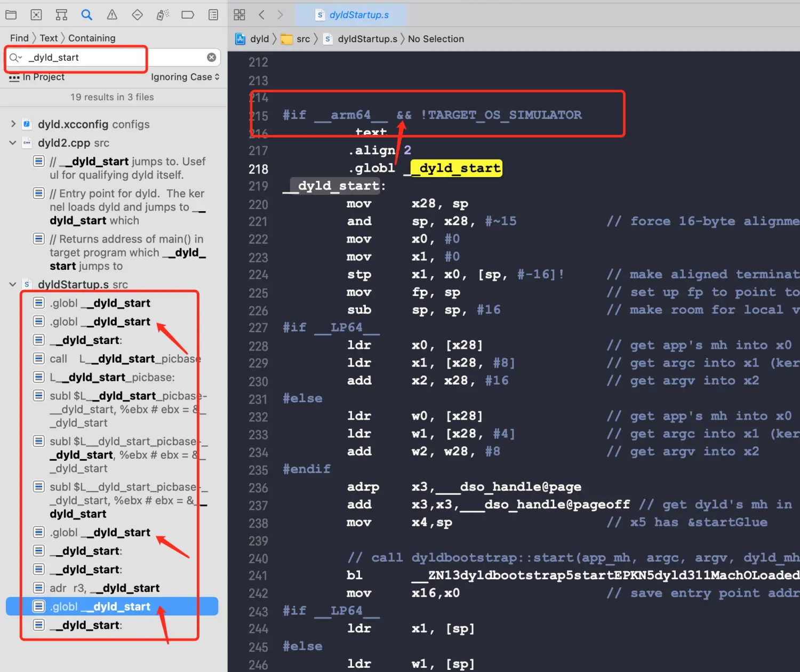
Task: Open the Test navigator diamond icon
Action: click(x=138, y=15)
